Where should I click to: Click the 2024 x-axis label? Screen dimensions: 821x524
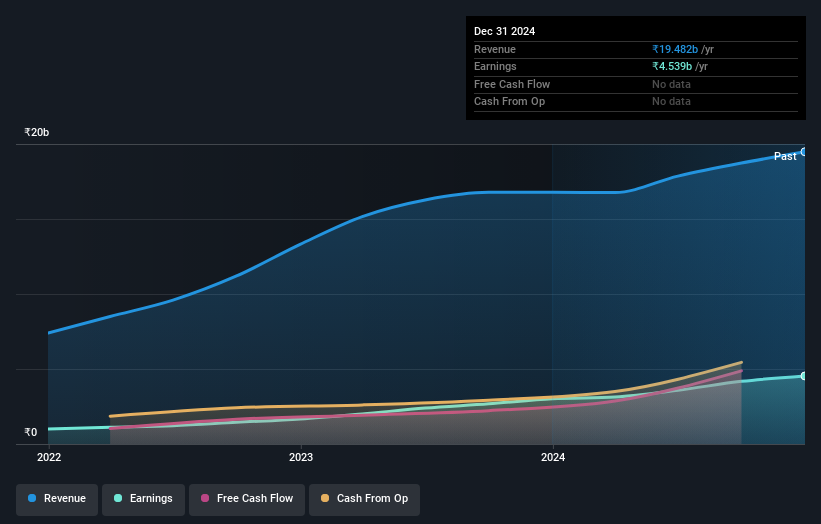coord(553,458)
